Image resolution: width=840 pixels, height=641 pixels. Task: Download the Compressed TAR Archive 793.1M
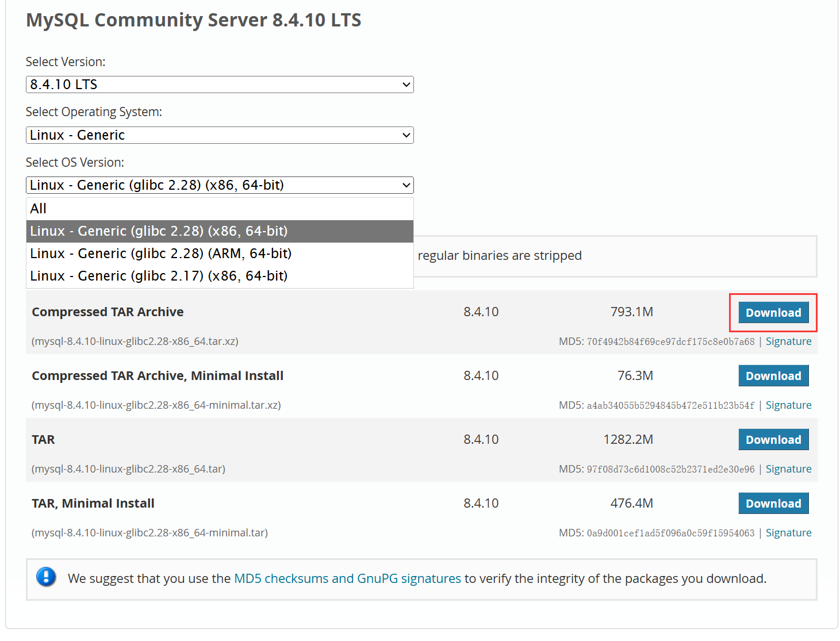click(773, 313)
